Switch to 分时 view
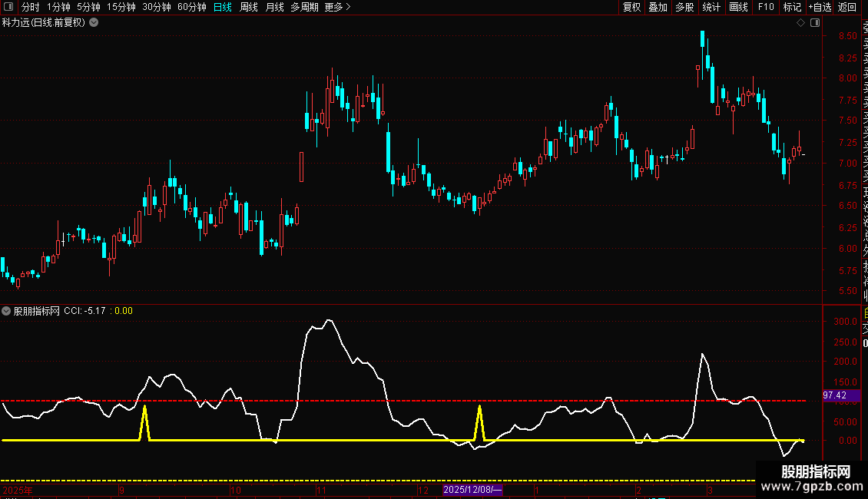 [x=31, y=7]
